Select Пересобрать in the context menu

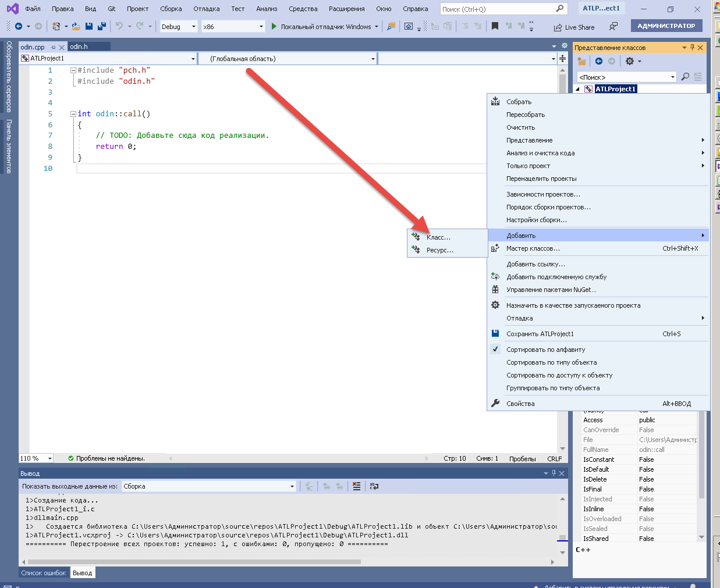pos(526,115)
